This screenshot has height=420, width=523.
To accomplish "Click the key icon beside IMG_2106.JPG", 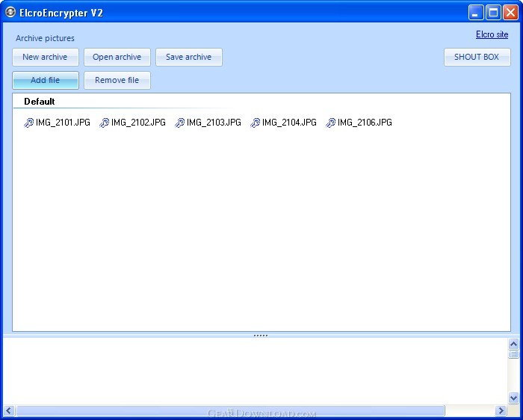I will [x=330, y=123].
